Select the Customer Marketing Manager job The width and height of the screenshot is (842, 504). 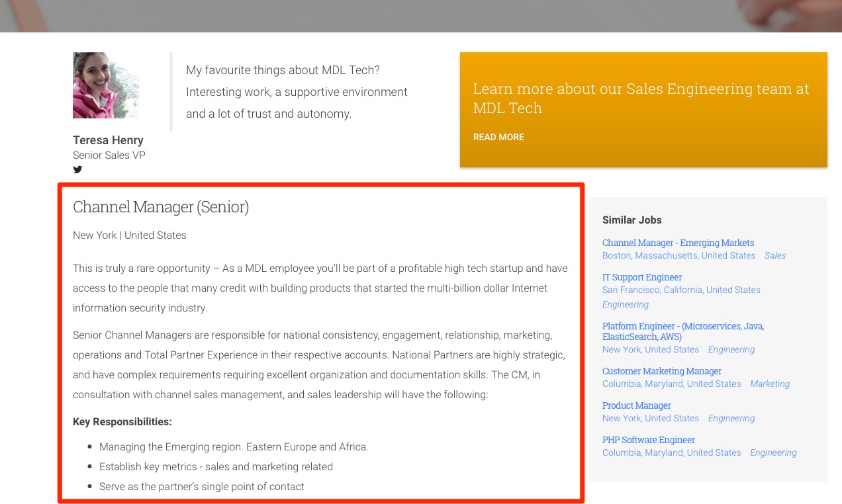point(661,371)
